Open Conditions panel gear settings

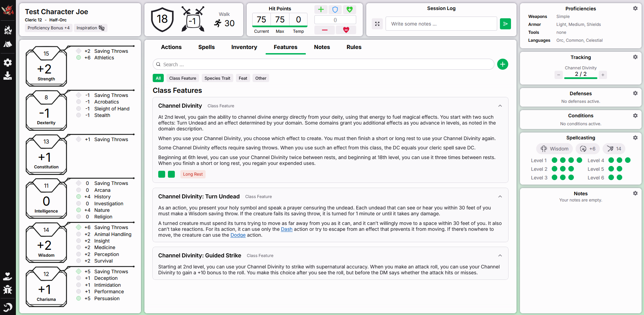tap(635, 116)
